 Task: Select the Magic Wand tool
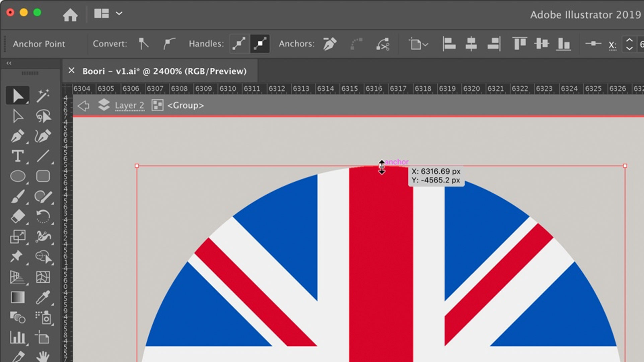click(43, 96)
